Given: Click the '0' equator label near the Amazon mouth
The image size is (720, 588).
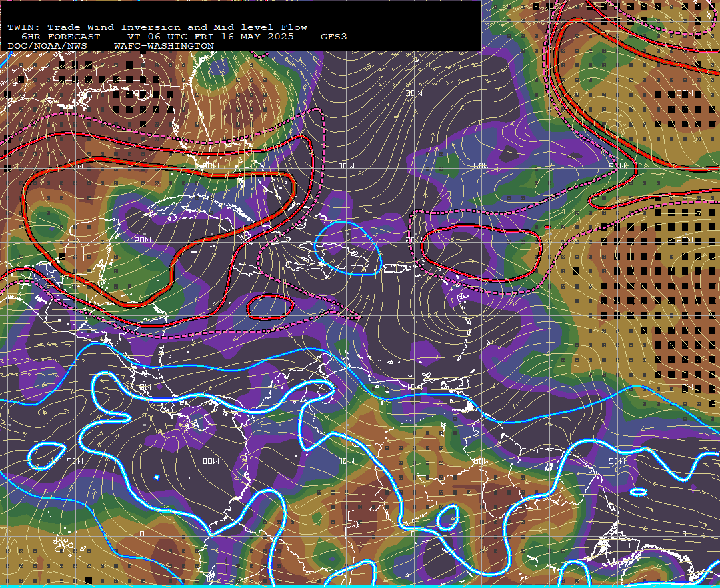Looking at the screenshot, I should (684, 534).
